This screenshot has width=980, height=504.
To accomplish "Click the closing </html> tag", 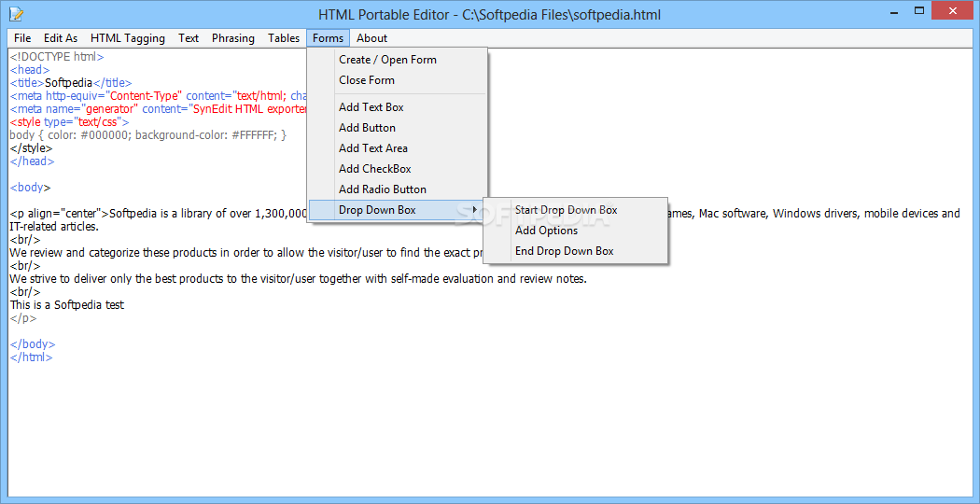I will coord(31,357).
